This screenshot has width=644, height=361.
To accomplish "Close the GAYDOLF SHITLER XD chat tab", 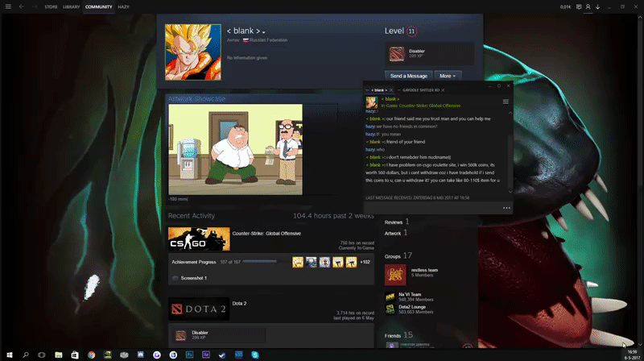I will (x=443, y=90).
